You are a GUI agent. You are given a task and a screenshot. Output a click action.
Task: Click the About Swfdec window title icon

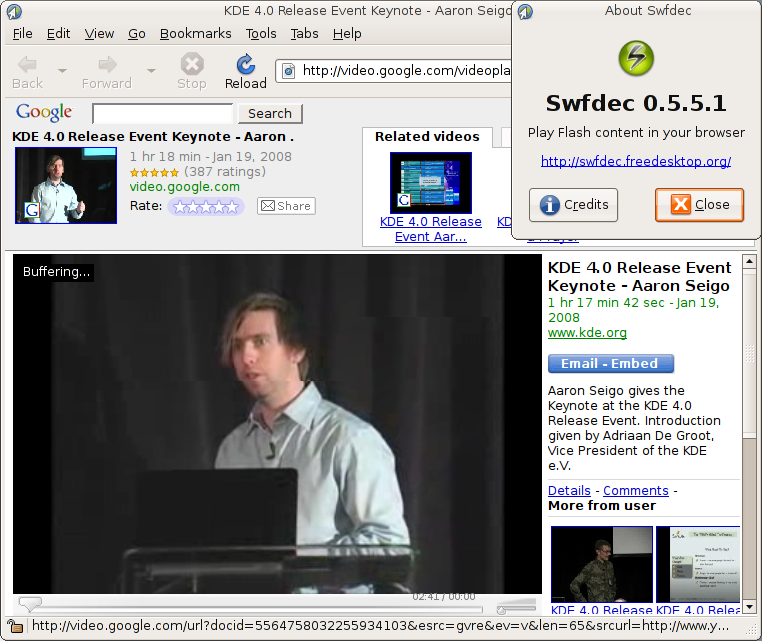coord(525,11)
